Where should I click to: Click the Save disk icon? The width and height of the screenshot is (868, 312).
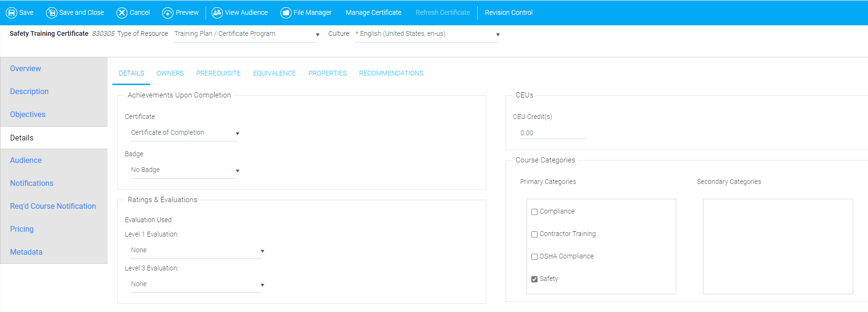(11, 13)
